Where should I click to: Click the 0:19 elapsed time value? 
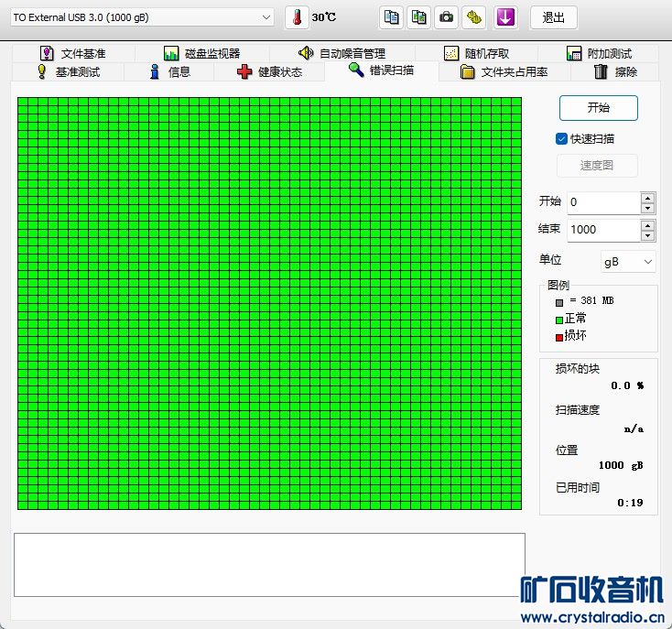point(630,503)
